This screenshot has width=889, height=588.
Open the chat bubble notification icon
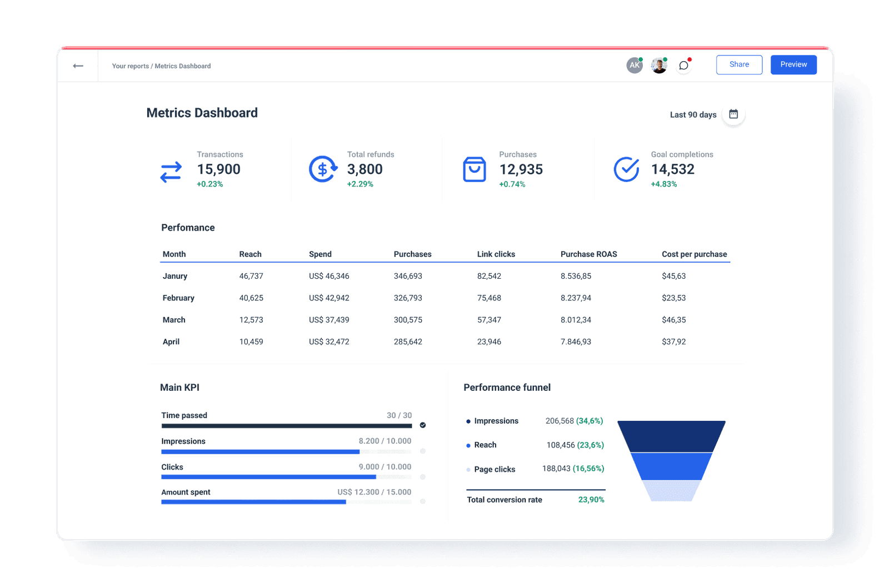[x=683, y=65]
